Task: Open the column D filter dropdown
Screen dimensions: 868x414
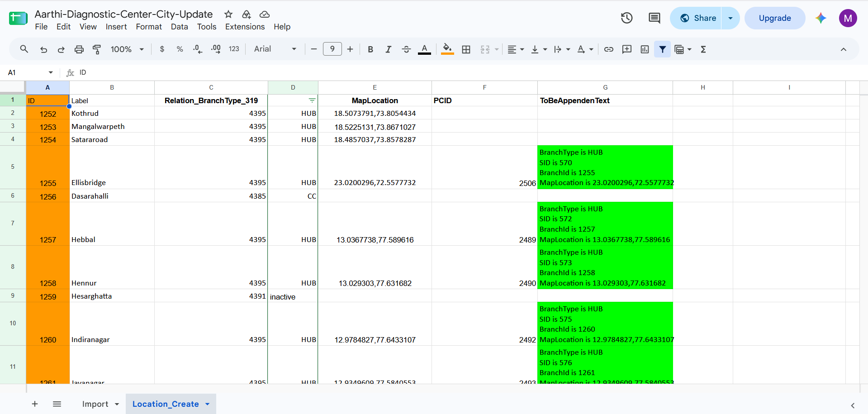Action: [312, 100]
